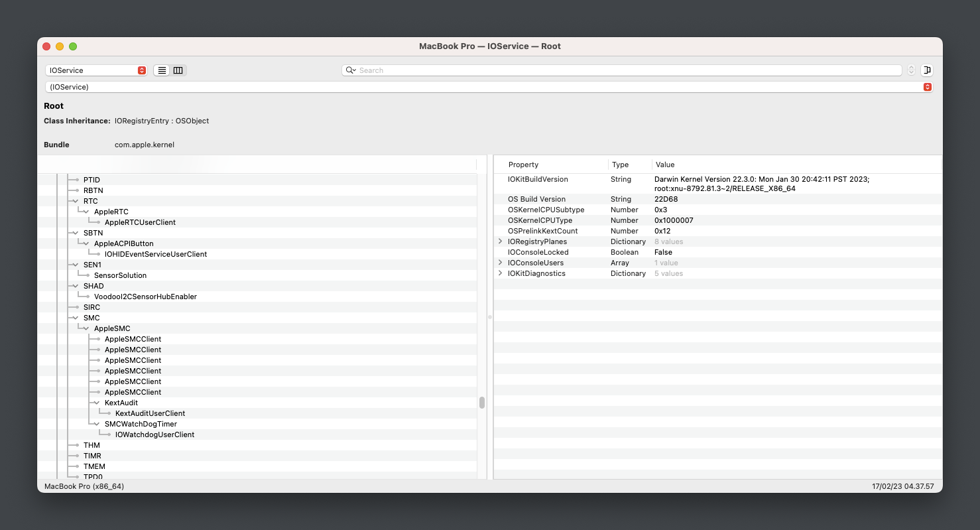The image size is (980, 530).
Task: Open the IOService plane dropdown
Action: (x=96, y=70)
